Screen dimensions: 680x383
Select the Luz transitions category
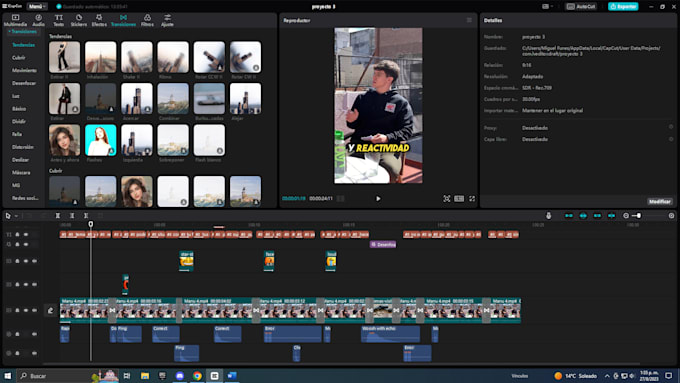click(x=16, y=96)
